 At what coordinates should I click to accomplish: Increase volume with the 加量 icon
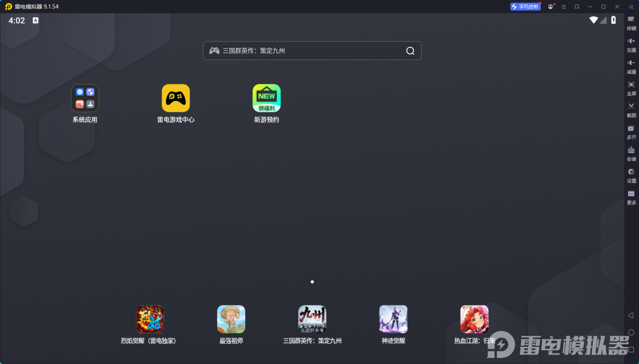pyautogui.click(x=631, y=45)
